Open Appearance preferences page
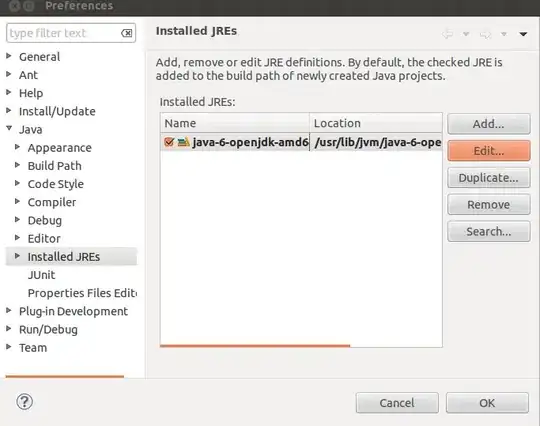The height and width of the screenshot is (426, 540). pyautogui.click(x=60, y=148)
